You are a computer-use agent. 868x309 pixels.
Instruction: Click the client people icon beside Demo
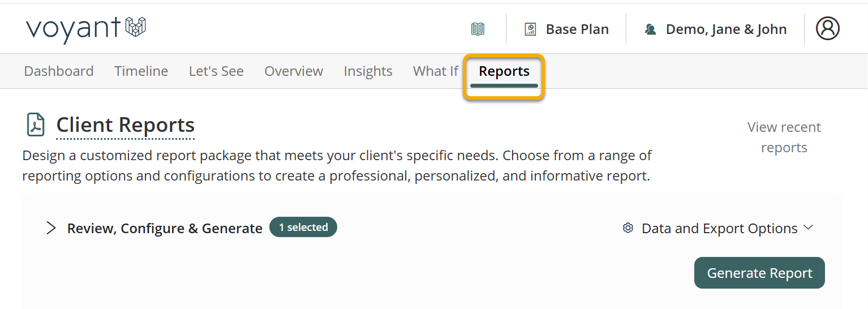click(x=651, y=29)
